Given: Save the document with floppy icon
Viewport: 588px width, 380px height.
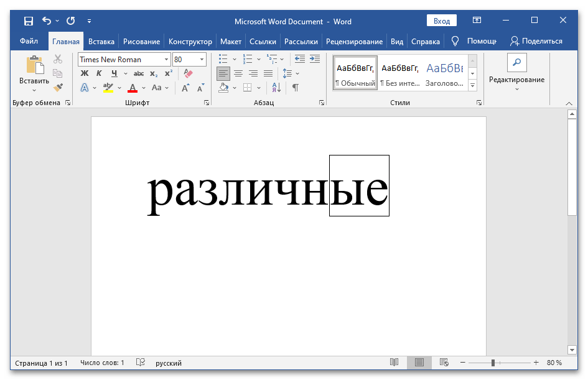Looking at the screenshot, I should tap(29, 21).
